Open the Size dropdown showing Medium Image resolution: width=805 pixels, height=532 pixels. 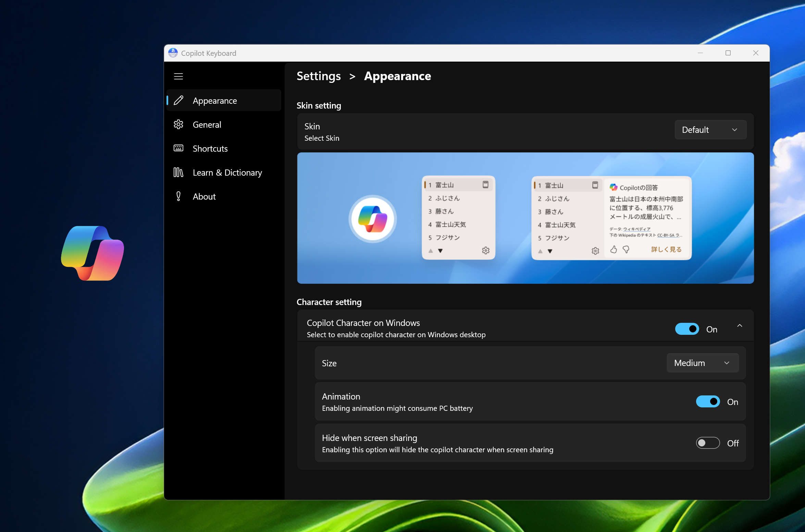702,363
